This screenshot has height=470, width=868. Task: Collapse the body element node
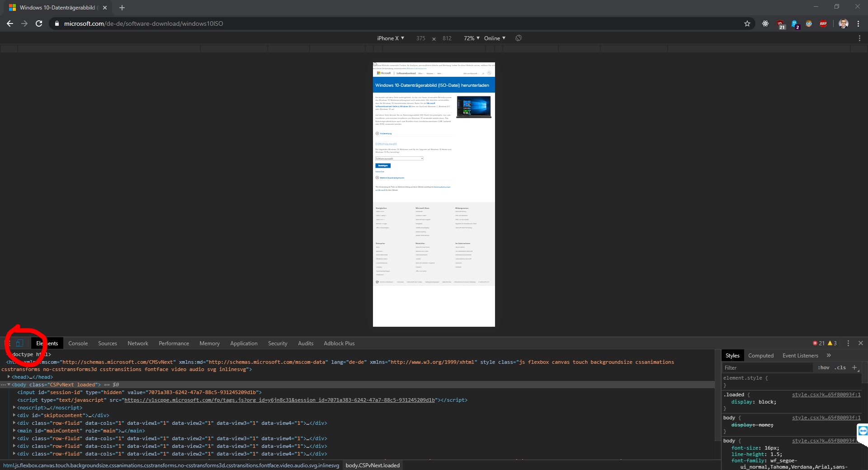(9, 385)
